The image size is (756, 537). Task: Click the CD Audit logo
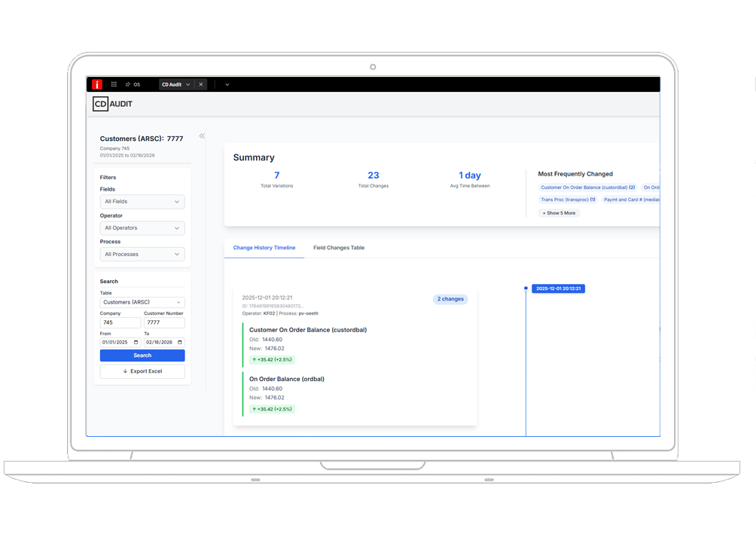click(112, 104)
